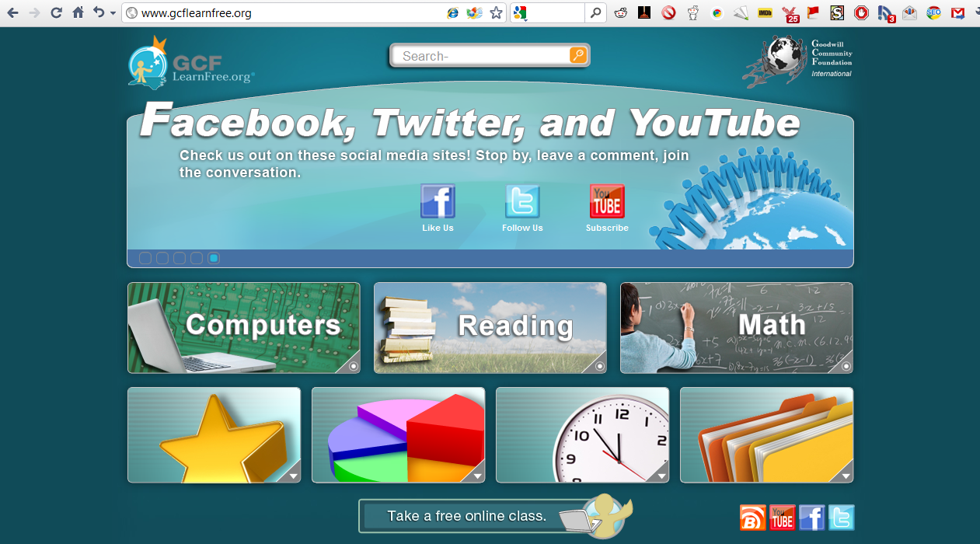Click the extension icon with badge 25
Screen dimensions: 980x544
[790, 13]
